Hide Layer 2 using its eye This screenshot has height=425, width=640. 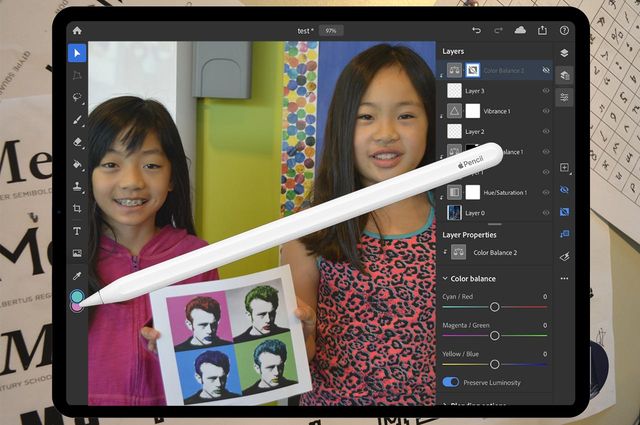coord(546,131)
